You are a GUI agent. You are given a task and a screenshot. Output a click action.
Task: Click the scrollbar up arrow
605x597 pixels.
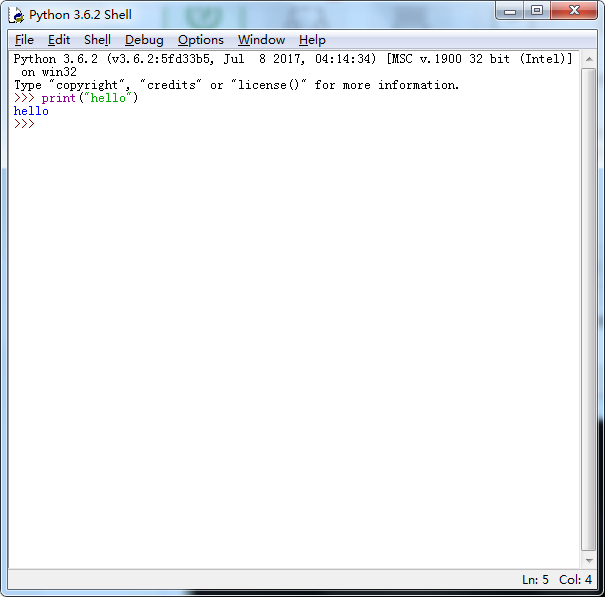589,59
